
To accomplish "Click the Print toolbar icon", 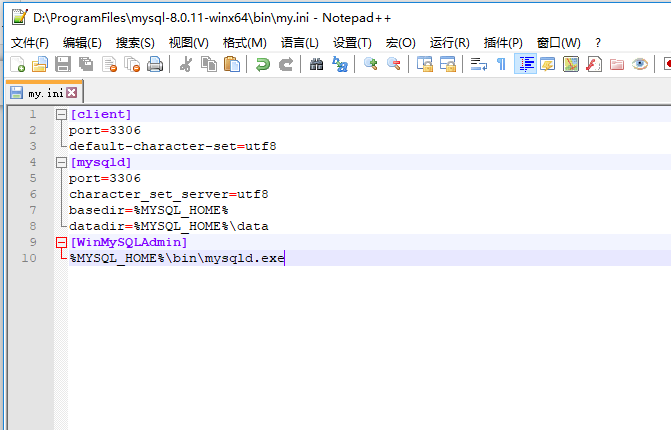I will pos(155,65).
